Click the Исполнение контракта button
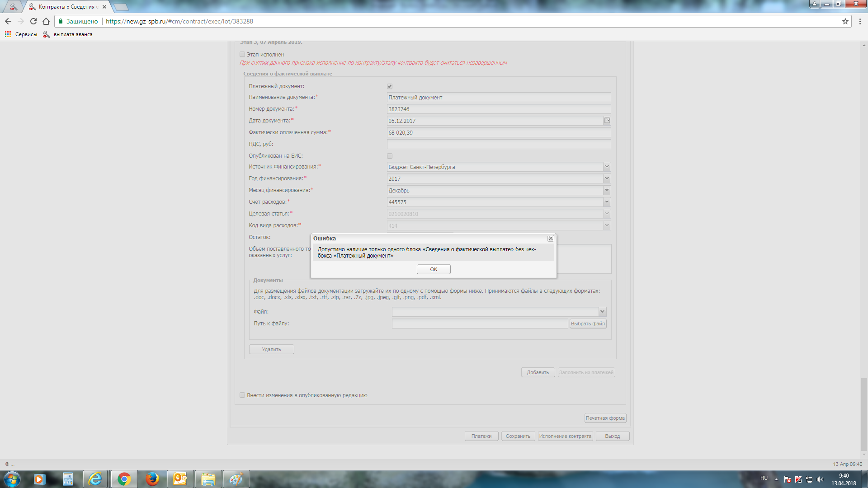 [565, 436]
